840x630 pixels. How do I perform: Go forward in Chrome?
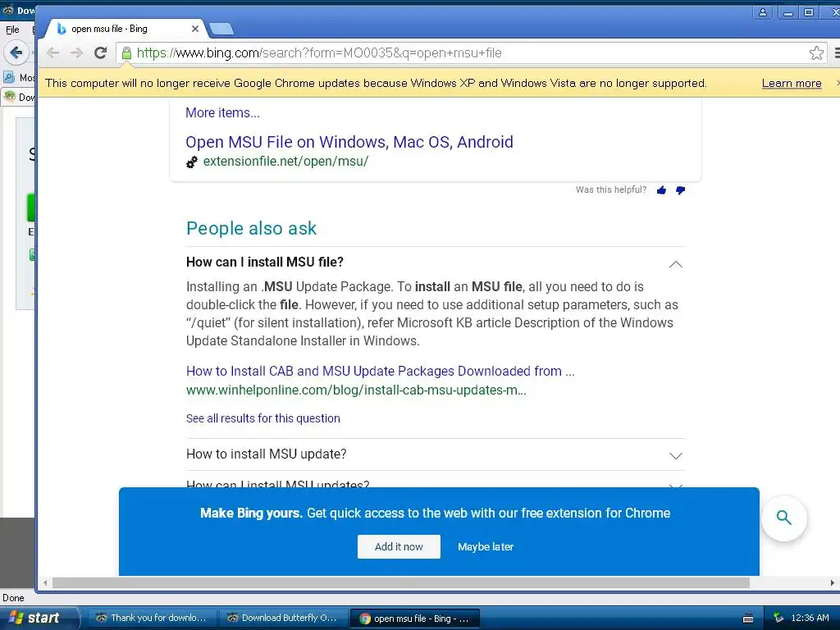(x=76, y=52)
